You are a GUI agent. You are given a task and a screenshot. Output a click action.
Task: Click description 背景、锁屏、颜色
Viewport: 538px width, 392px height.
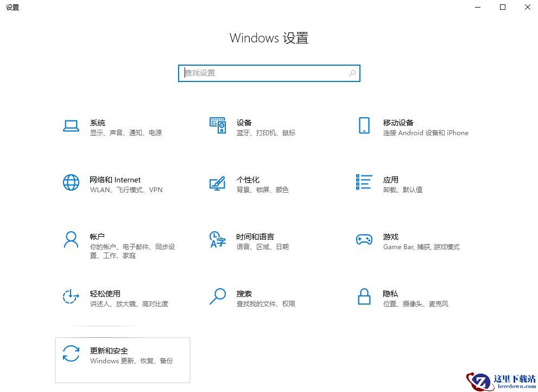pyautogui.click(x=262, y=190)
